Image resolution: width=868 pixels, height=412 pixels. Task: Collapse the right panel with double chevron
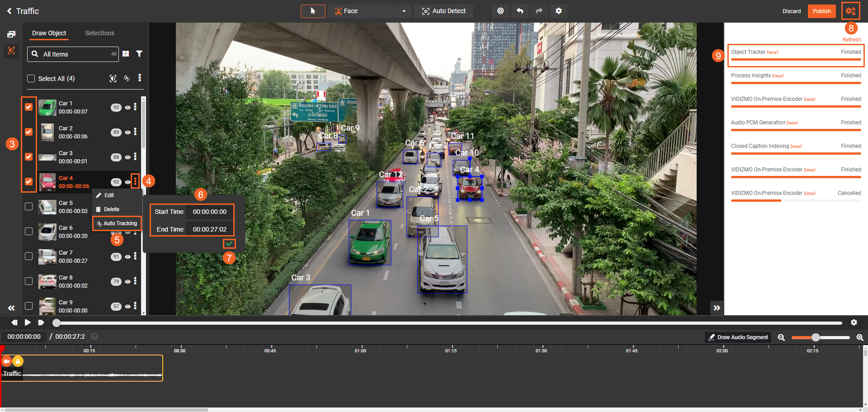[717, 308]
